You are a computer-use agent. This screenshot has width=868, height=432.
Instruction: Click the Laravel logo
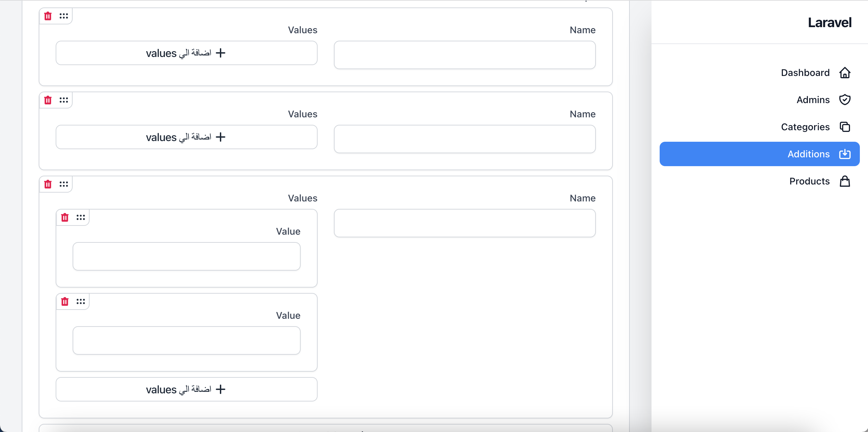[829, 22]
